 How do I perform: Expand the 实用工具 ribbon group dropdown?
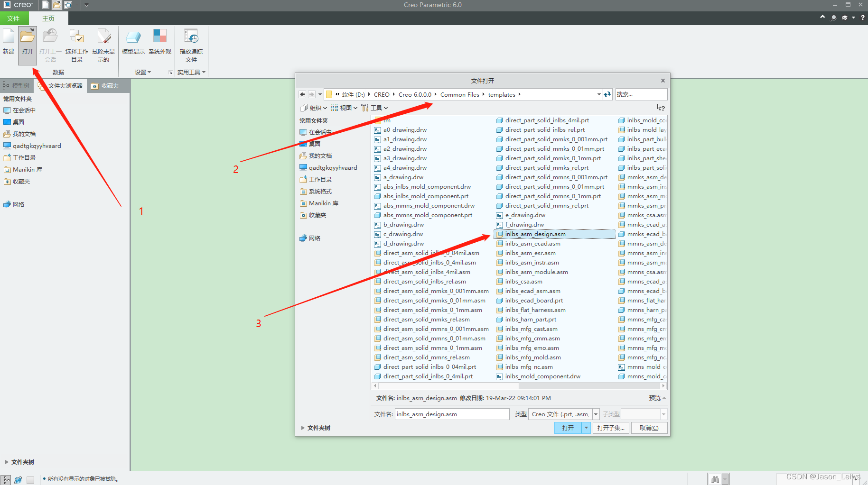click(x=191, y=72)
